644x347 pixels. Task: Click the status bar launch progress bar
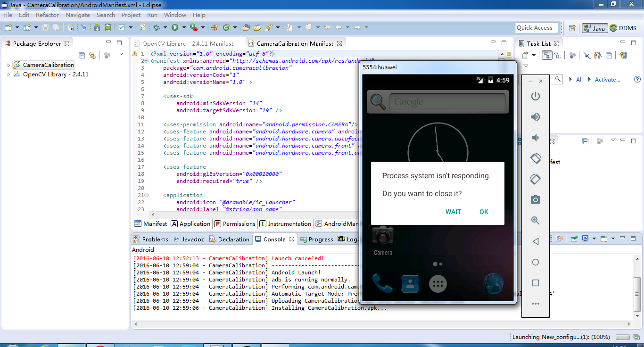tap(622, 337)
